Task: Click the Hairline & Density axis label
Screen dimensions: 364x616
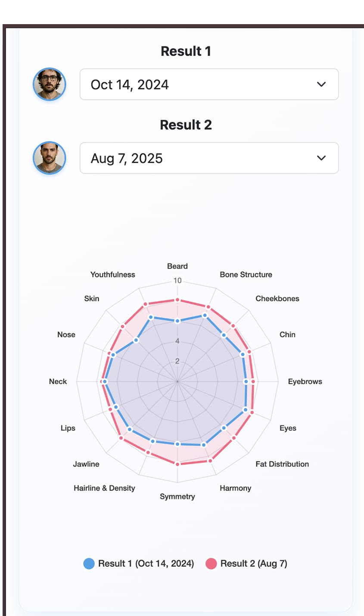Action: (x=104, y=488)
